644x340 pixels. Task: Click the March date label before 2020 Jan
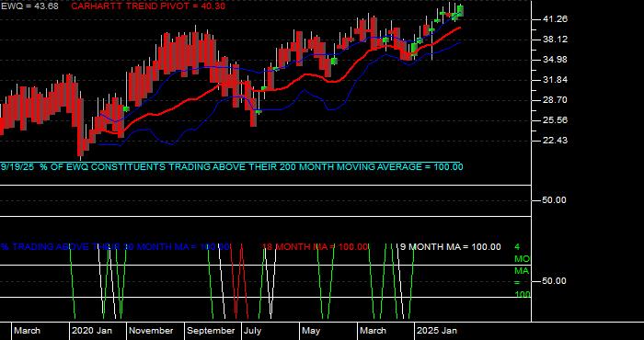27,331
